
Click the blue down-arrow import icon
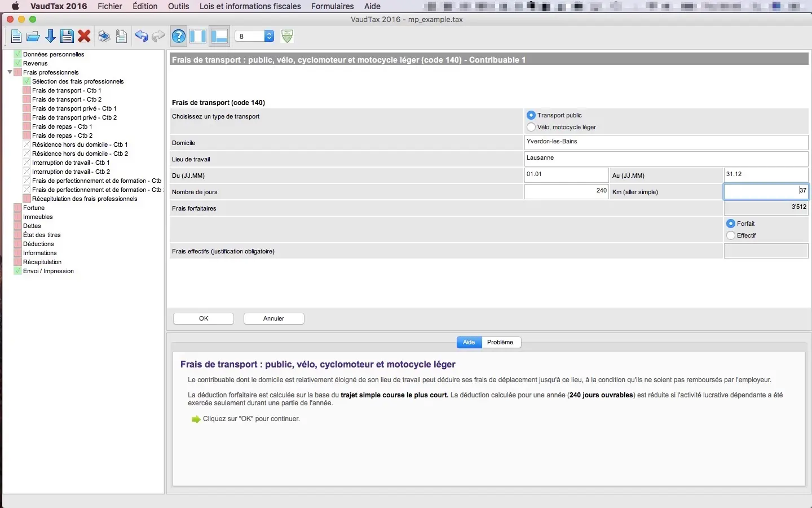[x=50, y=37]
